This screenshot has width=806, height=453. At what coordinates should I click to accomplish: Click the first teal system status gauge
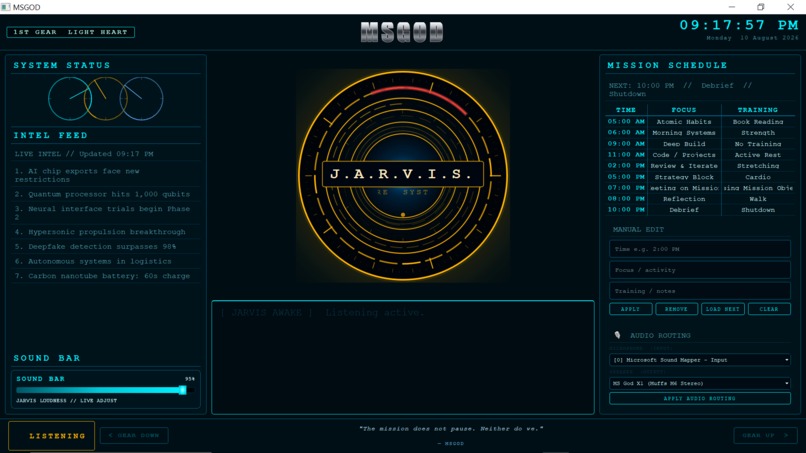(70, 98)
